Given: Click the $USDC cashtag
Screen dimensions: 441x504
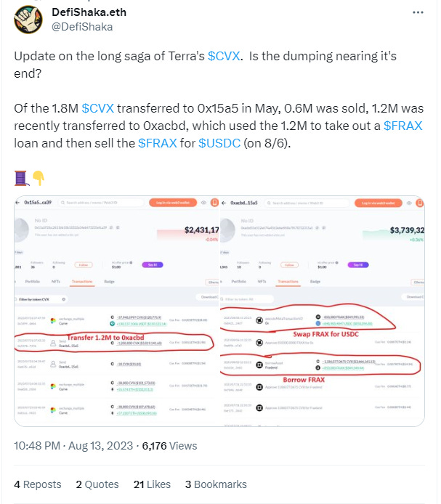Looking at the screenshot, I should click(219, 143).
